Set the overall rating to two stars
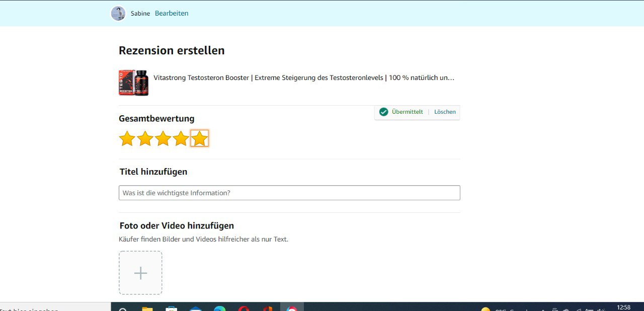 coord(145,138)
